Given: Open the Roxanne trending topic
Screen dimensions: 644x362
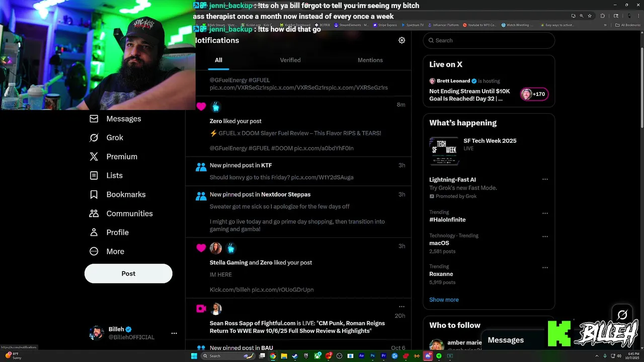Looking at the screenshot, I should (441, 274).
